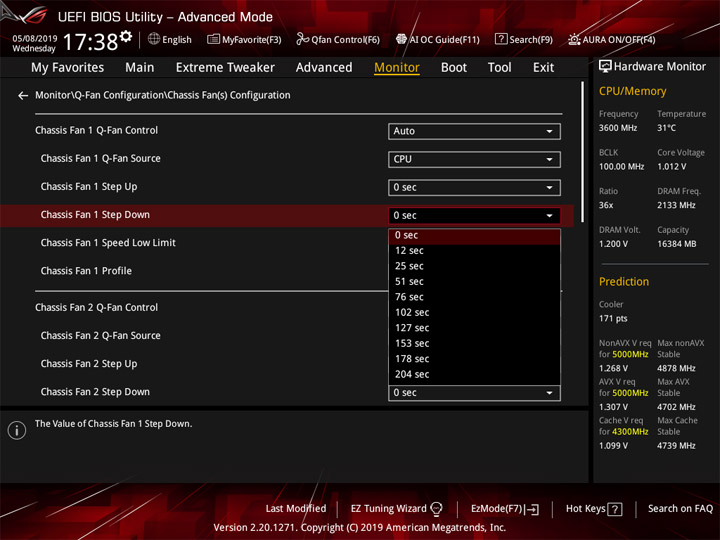Choose 12 sec option
Image resolution: width=720 pixels, height=540 pixels.
click(x=474, y=251)
